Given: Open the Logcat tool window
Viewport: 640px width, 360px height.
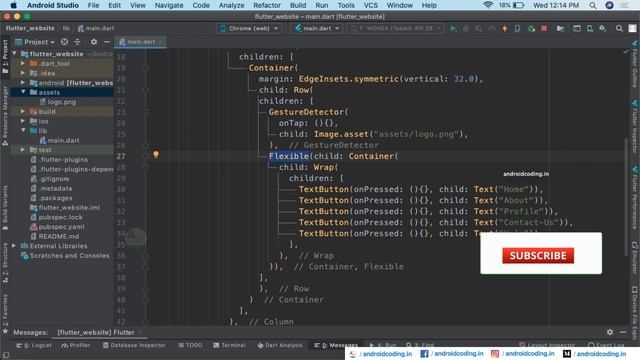Looking at the screenshot, I should point(34,345).
